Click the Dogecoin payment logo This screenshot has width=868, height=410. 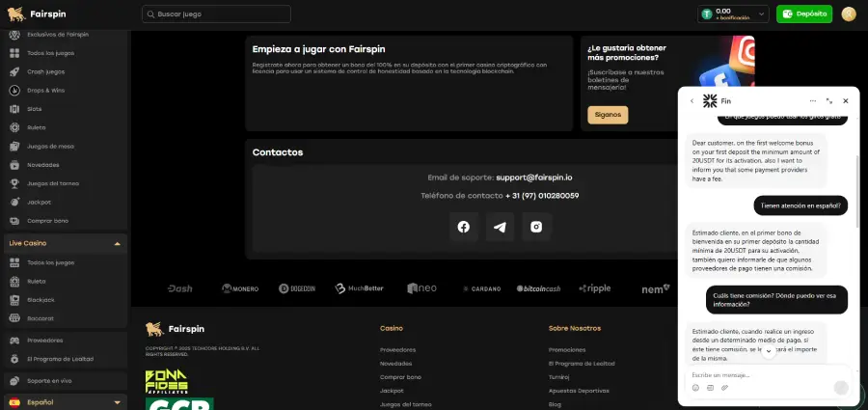[297, 288]
